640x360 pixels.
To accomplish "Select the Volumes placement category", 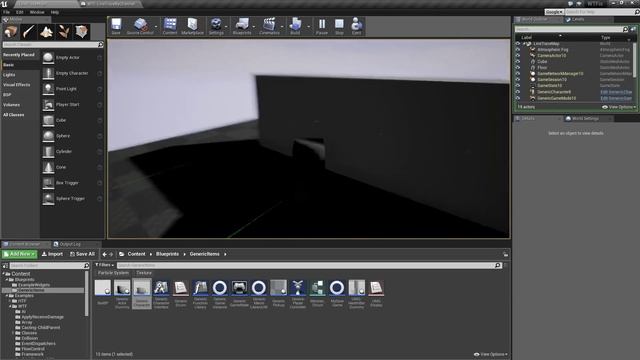I will [x=12, y=105].
